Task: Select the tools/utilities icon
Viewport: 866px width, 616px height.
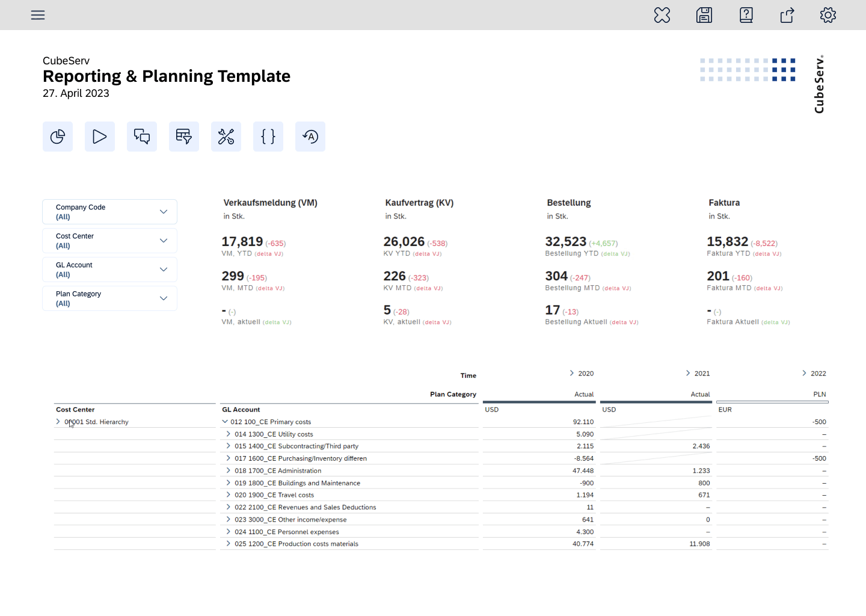Action: 226,137
